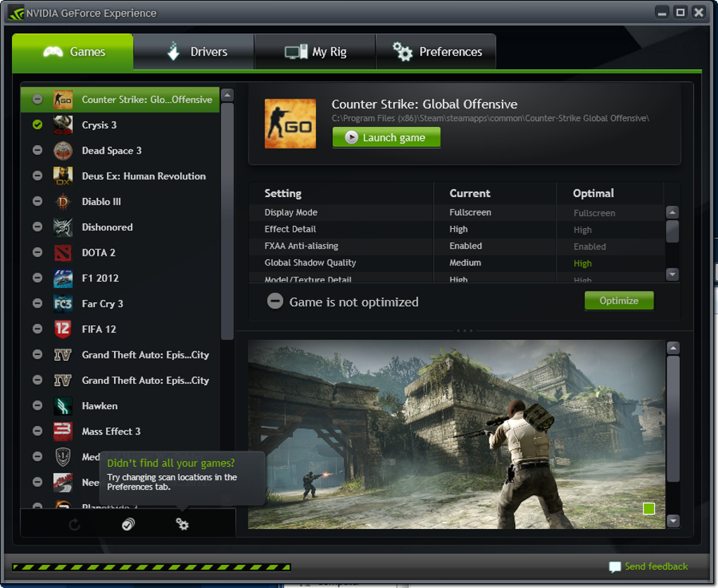Click the Crysis 3 game icon
Image resolution: width=718 pixels, height=588 pixels.
pyautogui.click(x=63, y=125)
